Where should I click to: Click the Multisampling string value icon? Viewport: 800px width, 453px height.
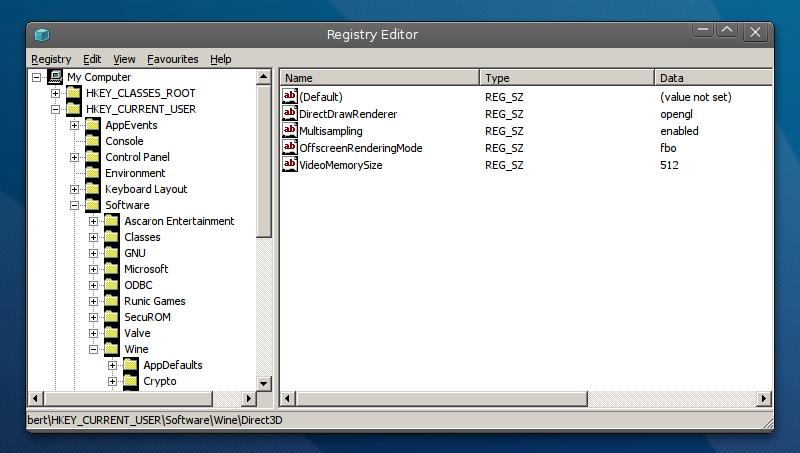click(290, 131)
